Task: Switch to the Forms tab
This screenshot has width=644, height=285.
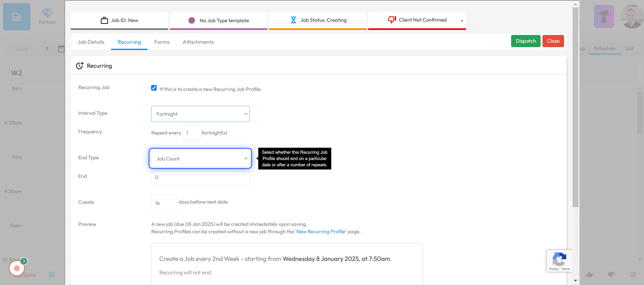Action: point(162,42)
